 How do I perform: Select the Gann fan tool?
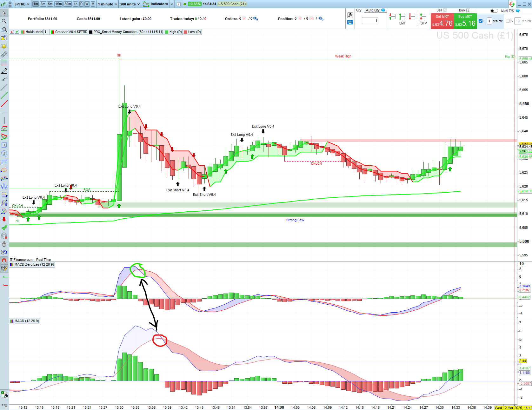point(4,203)
